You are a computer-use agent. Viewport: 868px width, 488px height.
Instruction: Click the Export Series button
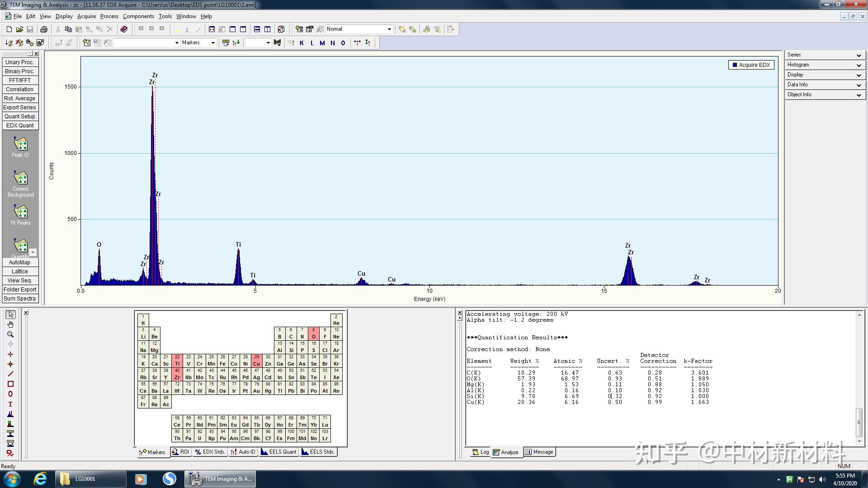tap(19, 108)
